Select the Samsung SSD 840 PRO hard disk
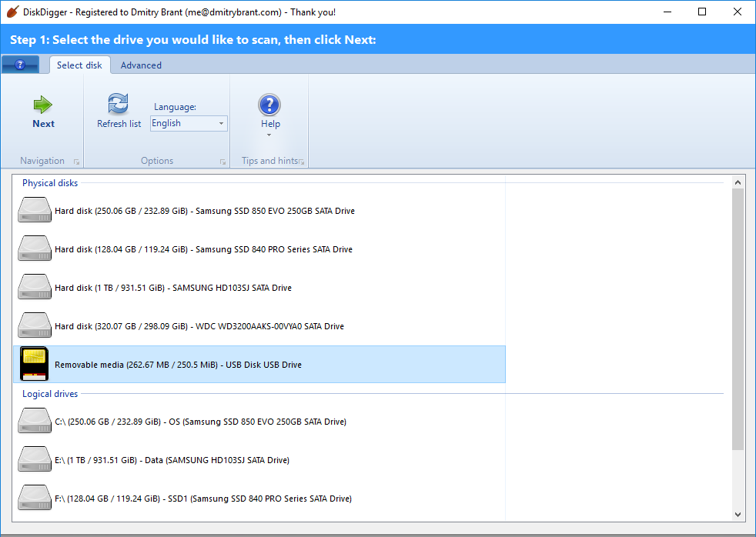This screenshot has height=537, width=756. [x=203, y=249]
